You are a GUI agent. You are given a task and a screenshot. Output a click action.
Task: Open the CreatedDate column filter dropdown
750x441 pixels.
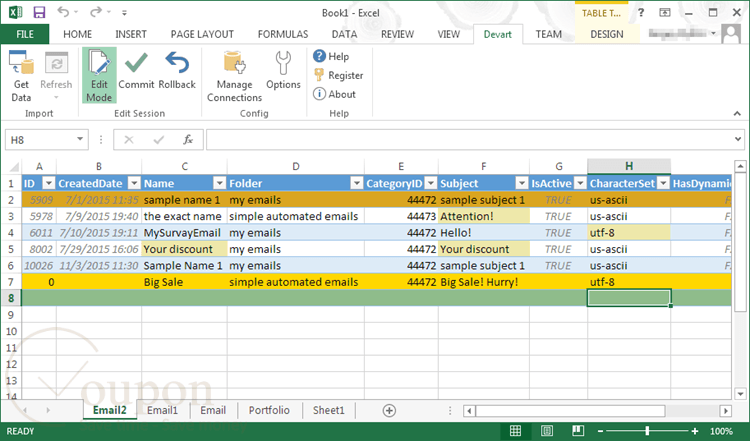(134, 183)
